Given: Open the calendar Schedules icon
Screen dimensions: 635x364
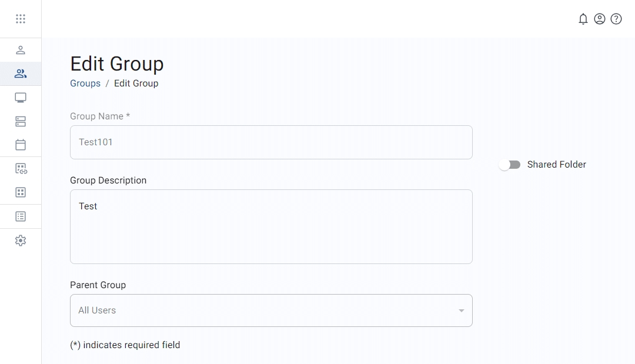Looking at the screenshot, I should (x=21, y=145).
